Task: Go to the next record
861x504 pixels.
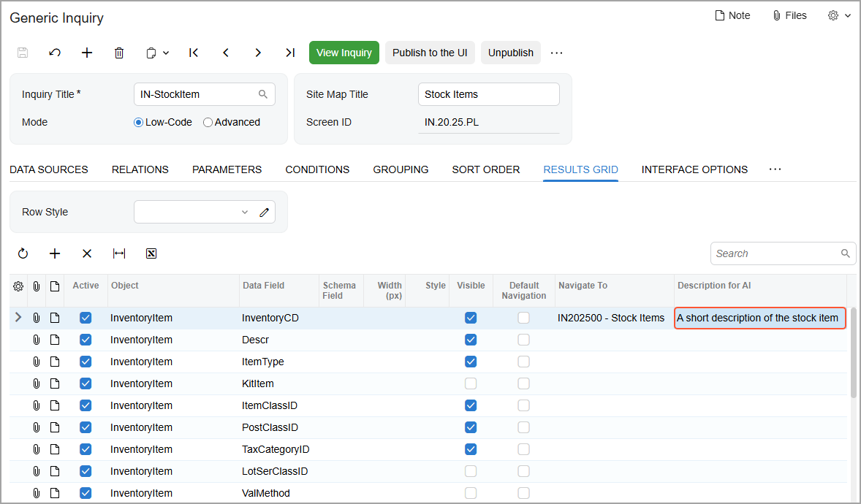Action: click(x=258, y=53)
